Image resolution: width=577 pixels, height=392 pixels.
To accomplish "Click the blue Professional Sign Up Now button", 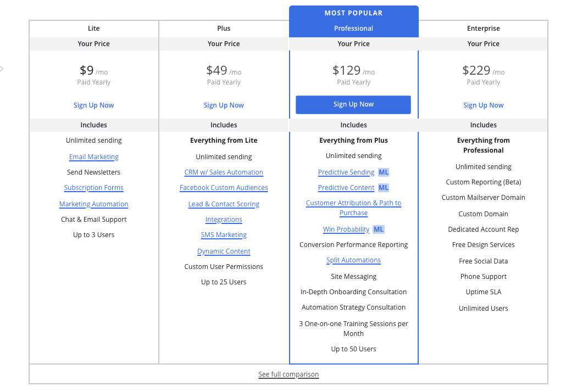I will pos(353,104).
